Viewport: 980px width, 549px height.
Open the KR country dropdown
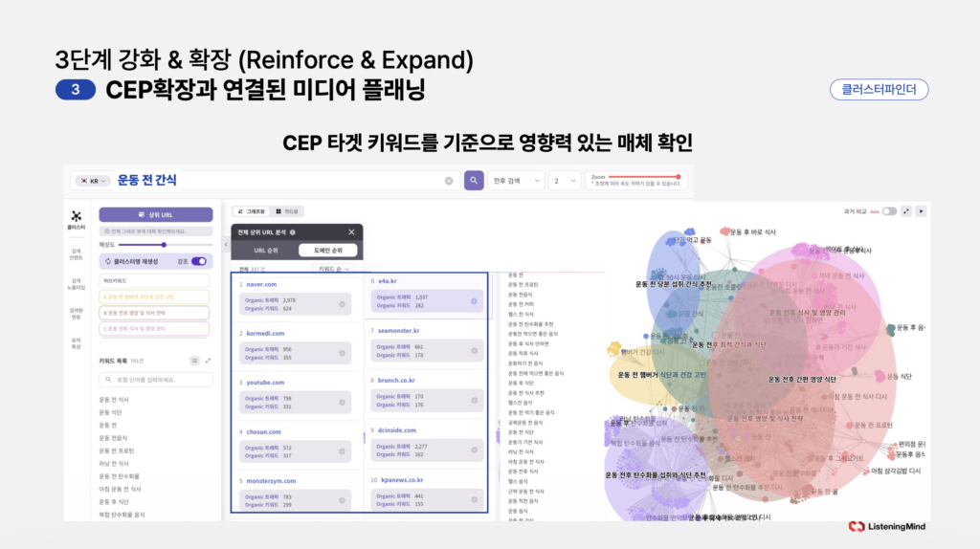[x=93, y=180]
